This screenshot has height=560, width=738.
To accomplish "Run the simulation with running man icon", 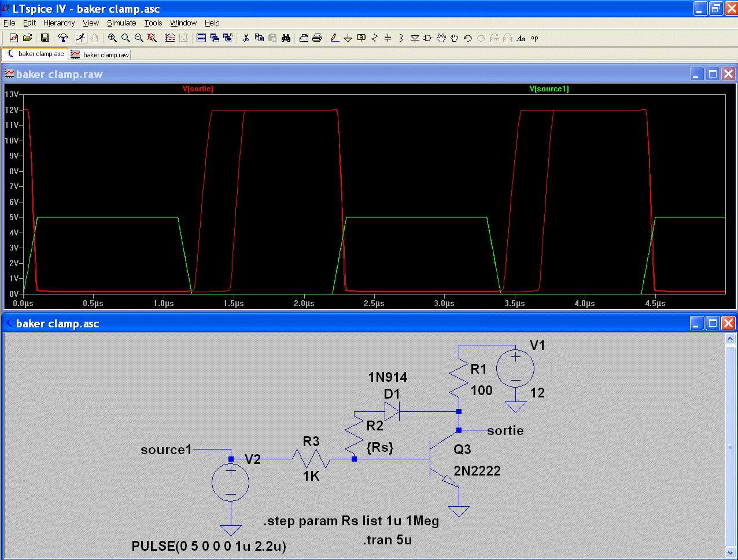I will 81,38.
